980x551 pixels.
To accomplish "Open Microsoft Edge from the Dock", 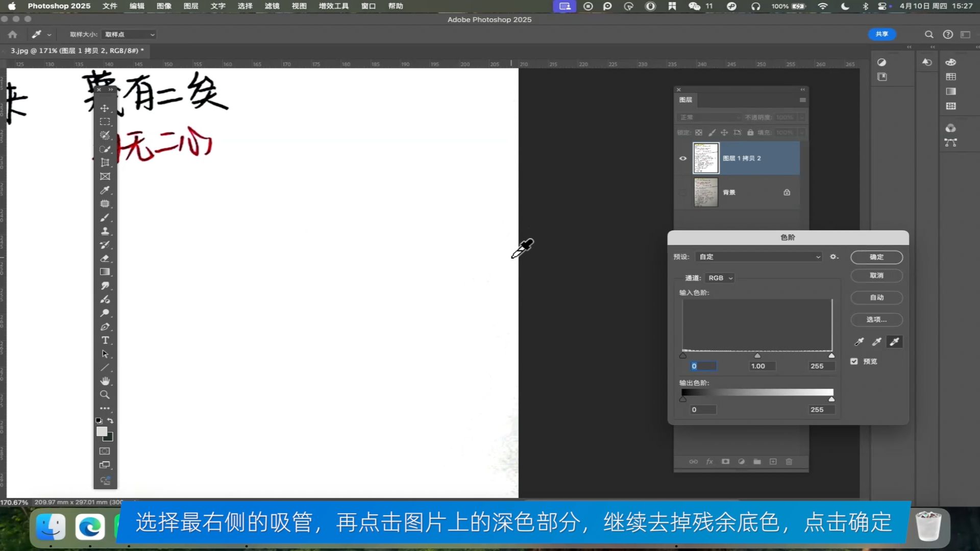I will [x=90, y=527].
